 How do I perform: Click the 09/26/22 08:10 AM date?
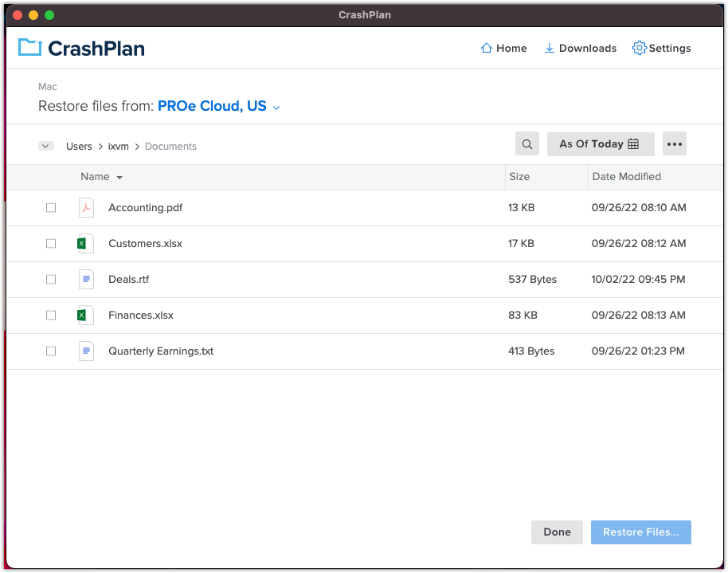(x=638, y=208)
